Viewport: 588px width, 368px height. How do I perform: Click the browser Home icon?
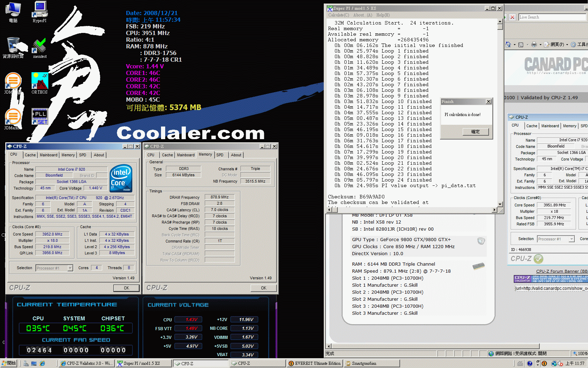pos(508,45)
